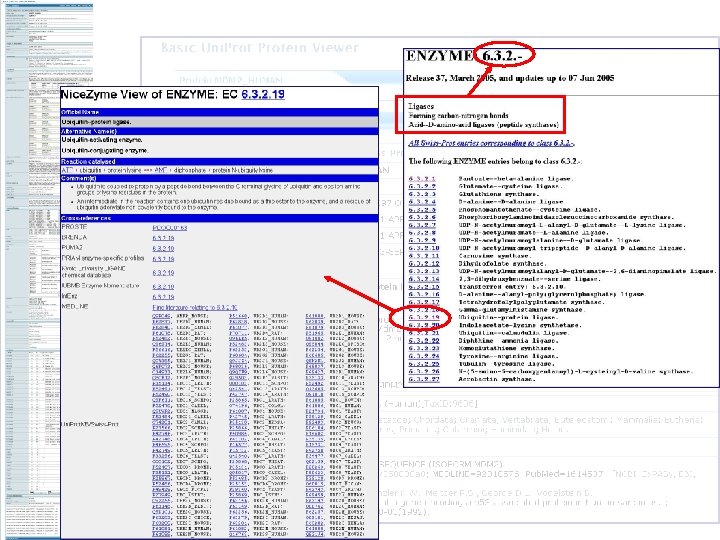Click 'Ligases' text on ENZYME class page
This screenshot has height=540, width=720.
pos(421,107)
